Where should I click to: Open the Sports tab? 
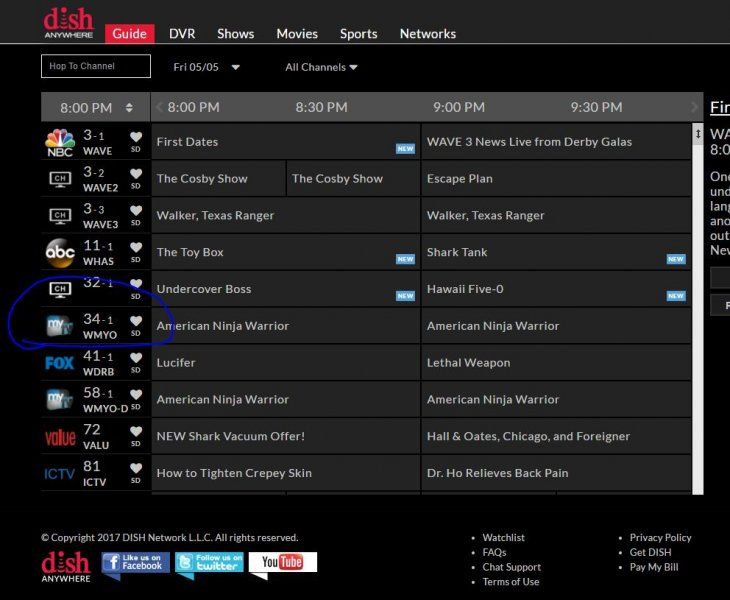(358, 34)
